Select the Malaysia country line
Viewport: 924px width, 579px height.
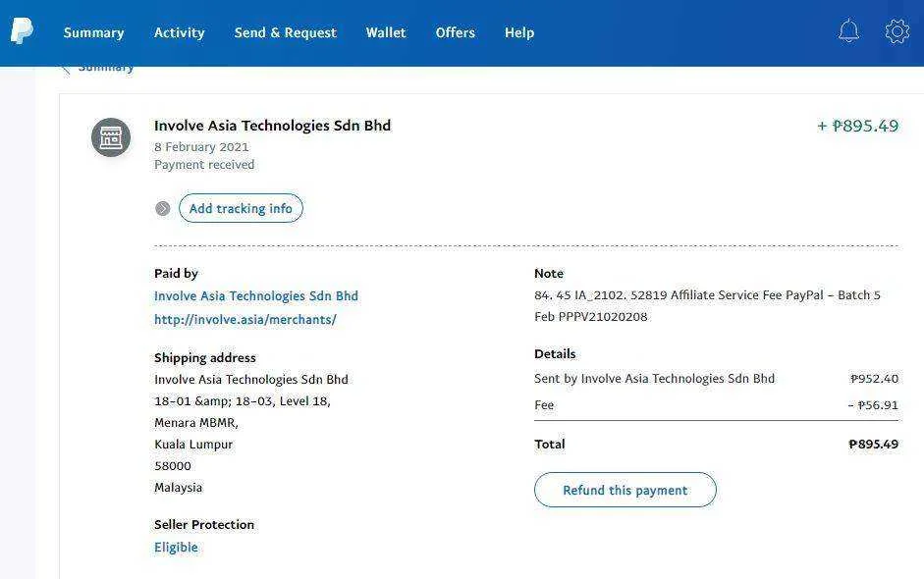tap(178, 488)
